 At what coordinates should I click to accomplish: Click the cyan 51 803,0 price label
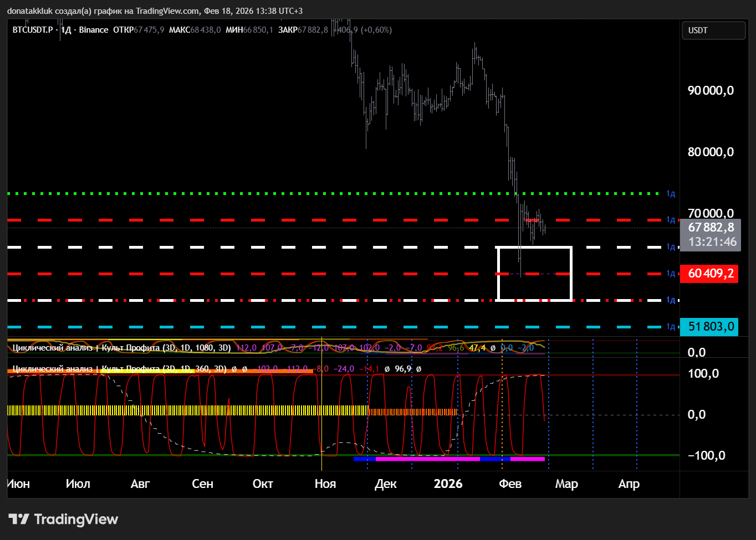point(711,327)
